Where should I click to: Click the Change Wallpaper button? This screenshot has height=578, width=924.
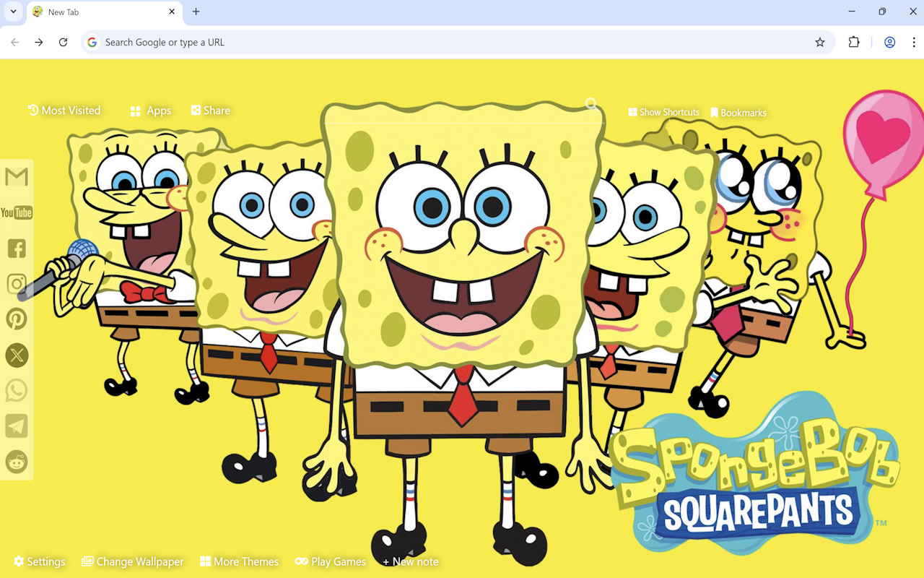click(x=133, y=561)
